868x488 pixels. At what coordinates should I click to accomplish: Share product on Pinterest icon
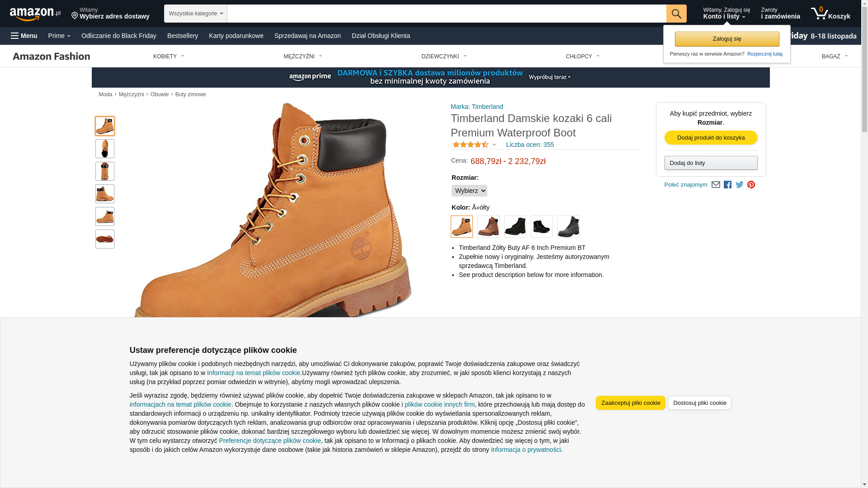751,184
